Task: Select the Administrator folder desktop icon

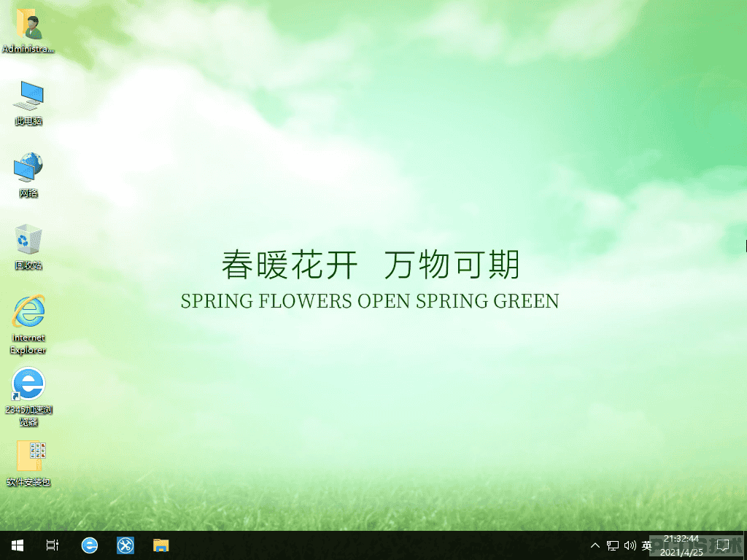Action: point(28,30)
